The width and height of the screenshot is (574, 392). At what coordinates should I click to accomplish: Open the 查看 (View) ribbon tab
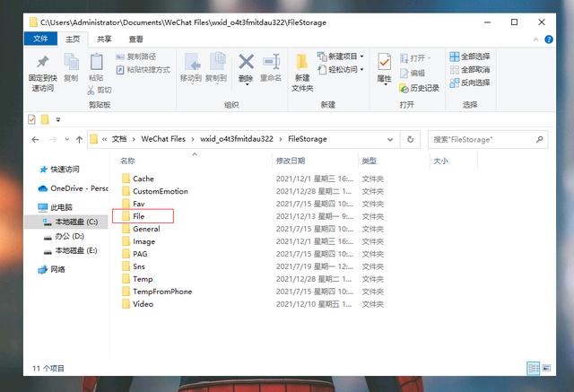[x=135, y=39]
